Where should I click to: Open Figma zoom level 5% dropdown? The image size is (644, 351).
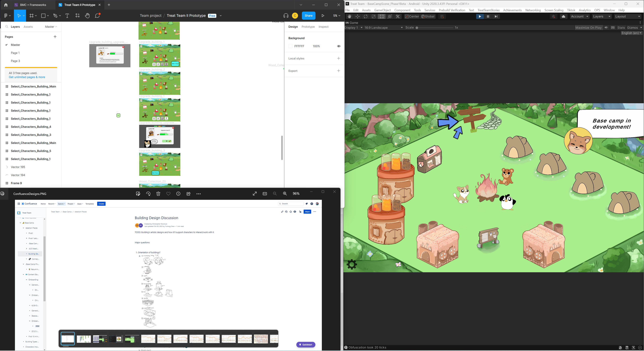(x=336, y=15)
